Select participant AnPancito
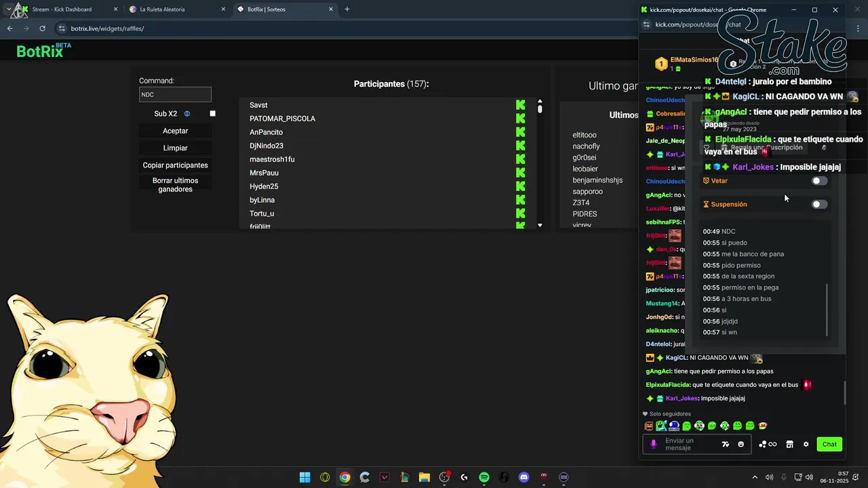Screen dimensions: 868x488 pos(266,132)
